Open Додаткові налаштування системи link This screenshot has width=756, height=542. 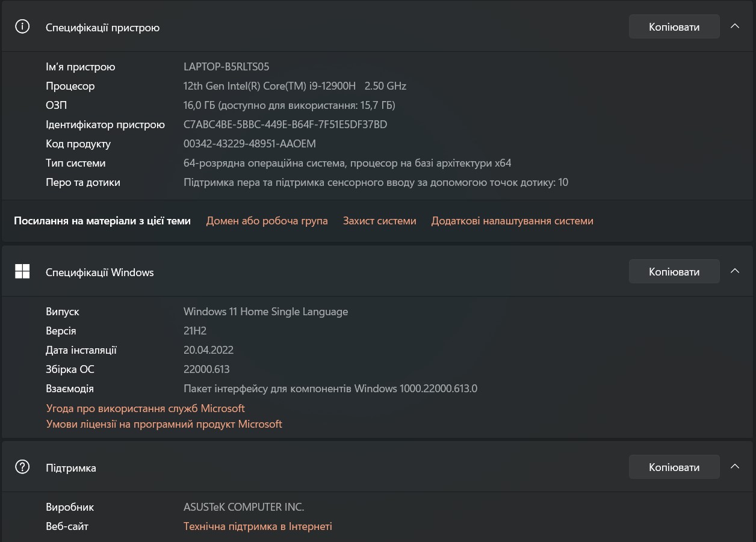click(x=512, y=221)
